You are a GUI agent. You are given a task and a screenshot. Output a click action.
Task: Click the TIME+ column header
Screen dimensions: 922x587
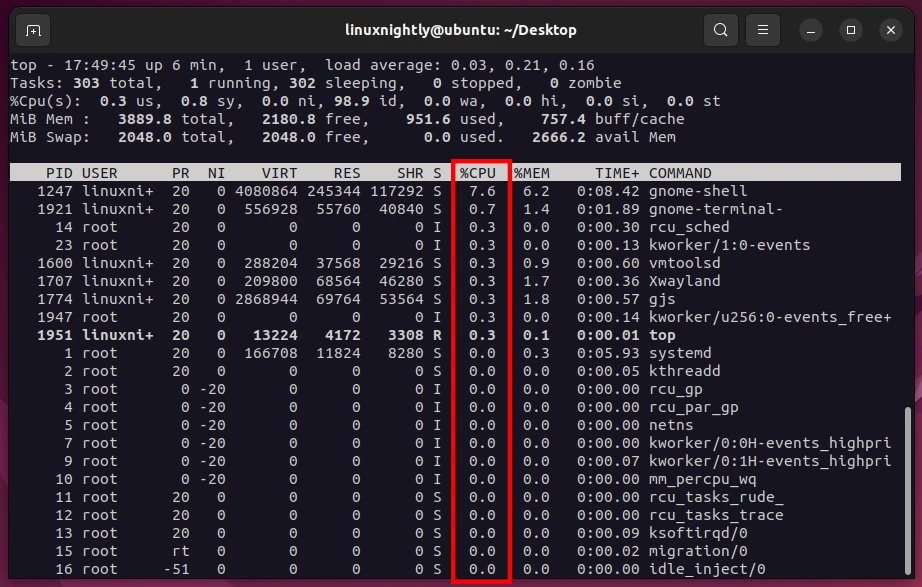(617, 173)
